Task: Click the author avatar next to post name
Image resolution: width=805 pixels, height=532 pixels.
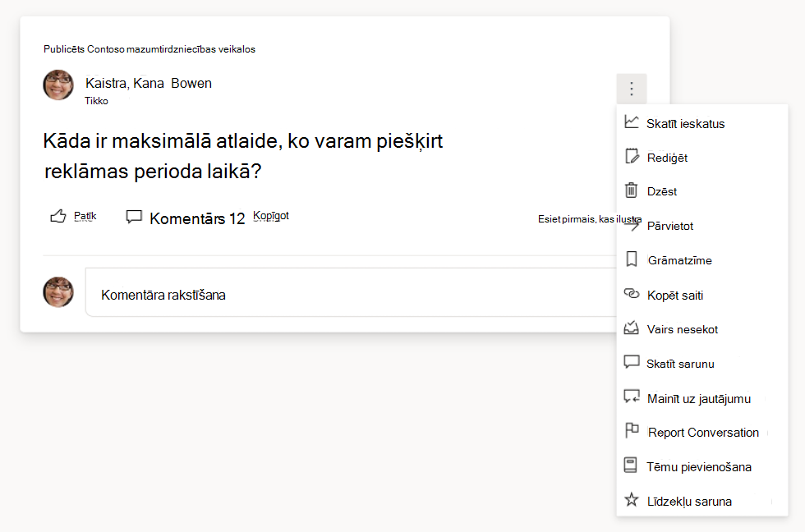Action: point(58,85)
